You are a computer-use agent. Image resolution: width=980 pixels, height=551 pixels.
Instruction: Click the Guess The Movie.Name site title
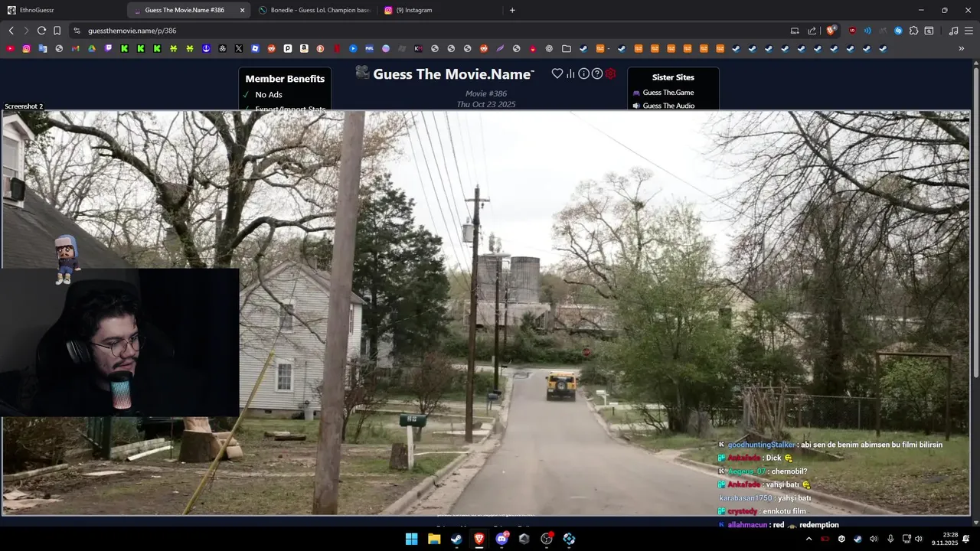[453, 74]
